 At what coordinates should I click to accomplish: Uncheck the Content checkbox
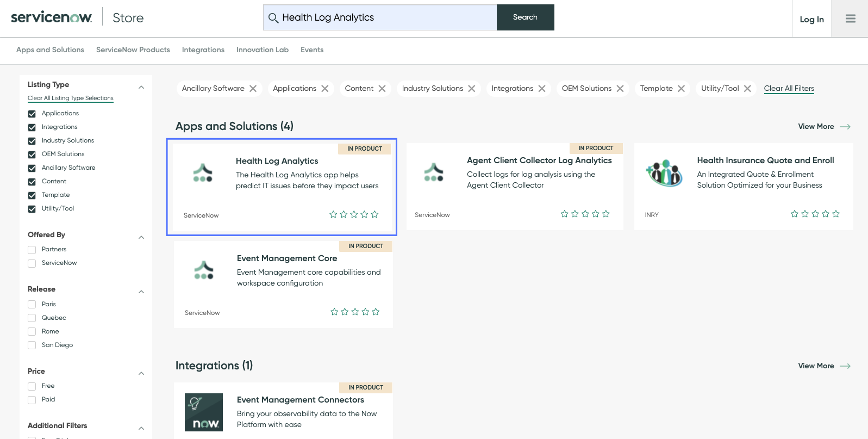(x=32, y=182)
